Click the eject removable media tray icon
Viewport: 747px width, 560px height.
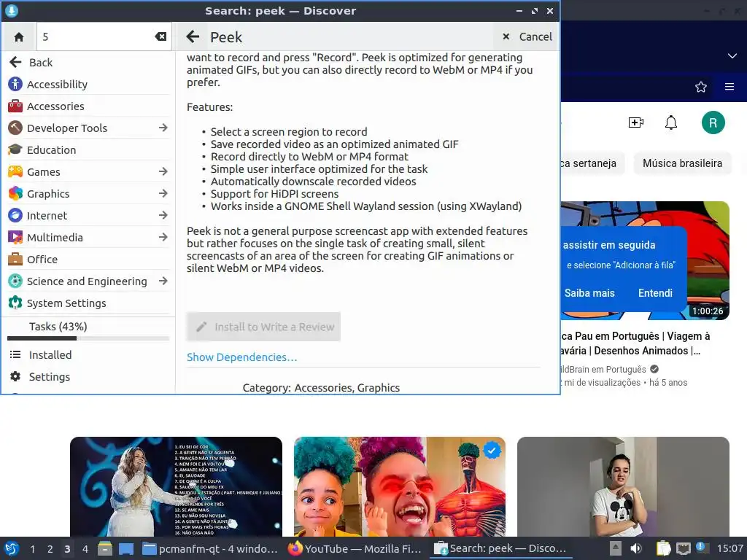pos(616,548)
